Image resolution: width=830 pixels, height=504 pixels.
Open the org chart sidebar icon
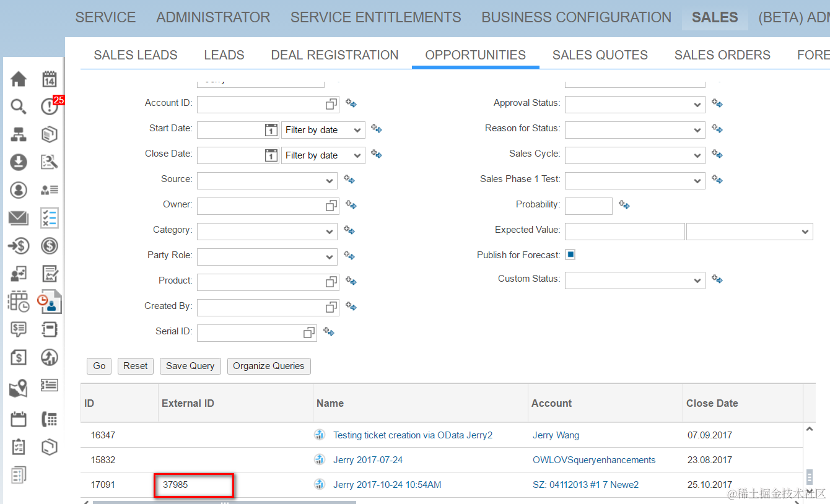pos(19,134)
